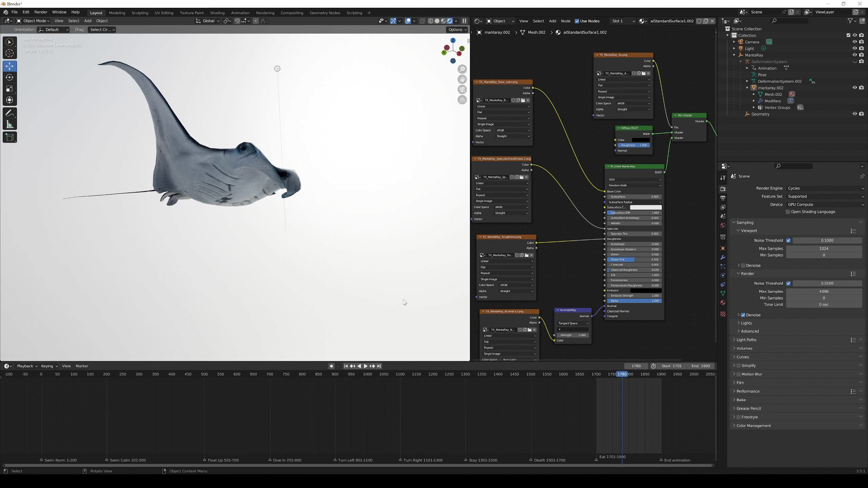The image size is (868, 488).
Task: Expand the Light Paths panel
Action: click(x=746, y=340)
